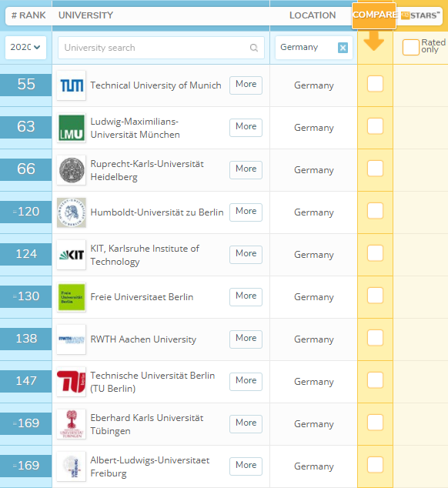Open the Germany location filter field
This screenshot has height=488, width=448.
coord(314,48)
